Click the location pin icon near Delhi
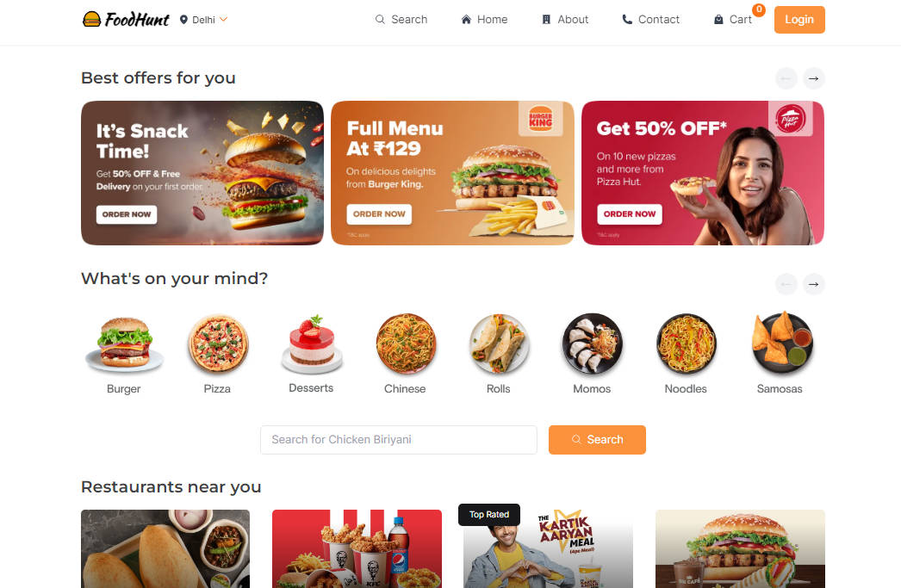 (183, 20)
